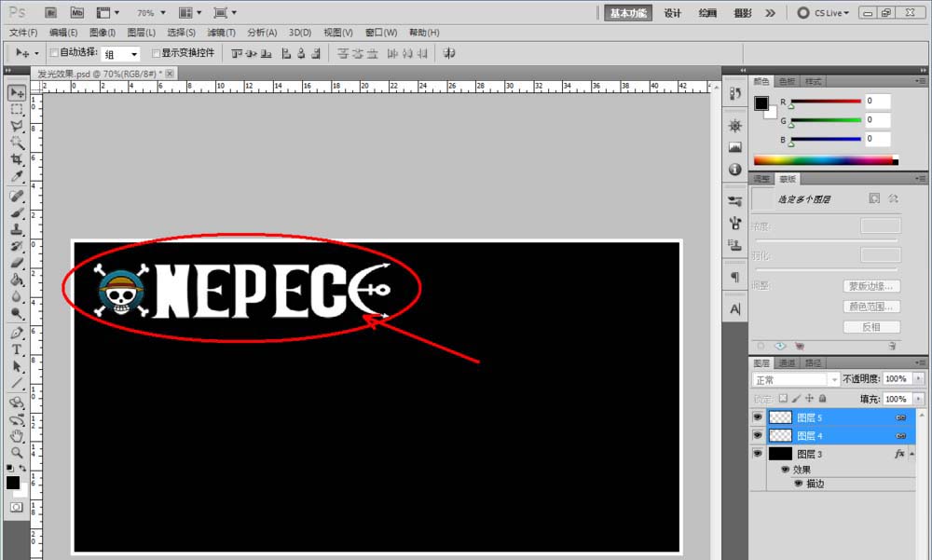Toggle Quick Mask mode

pyautogui.click(x=17, y=507)
